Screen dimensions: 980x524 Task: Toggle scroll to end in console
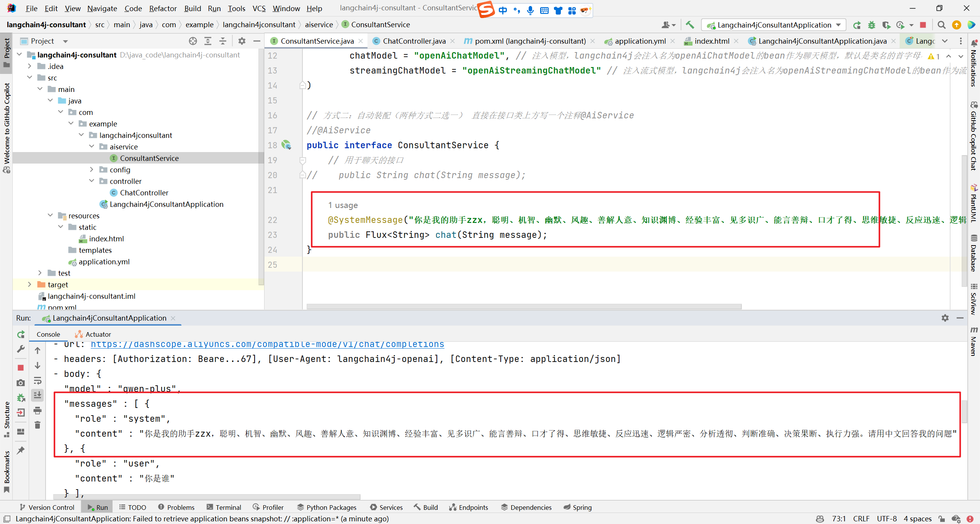click(x=38, y=395)
